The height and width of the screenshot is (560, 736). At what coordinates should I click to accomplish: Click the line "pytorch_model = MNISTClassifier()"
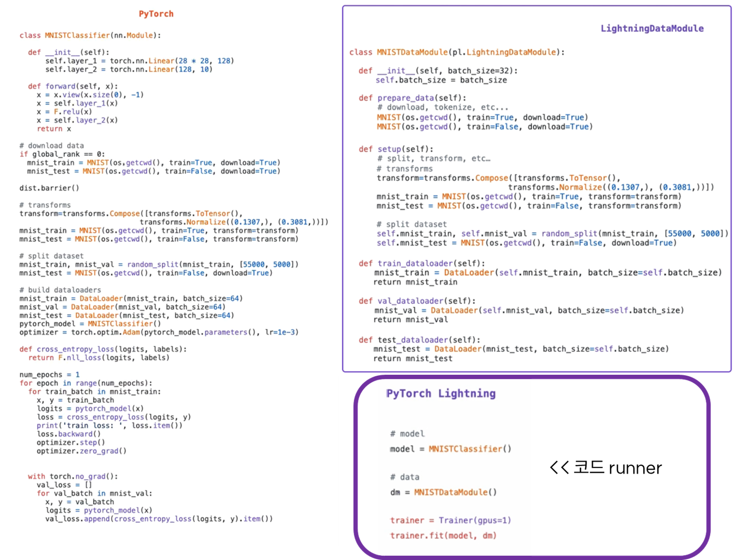click(x=90, y=324)
